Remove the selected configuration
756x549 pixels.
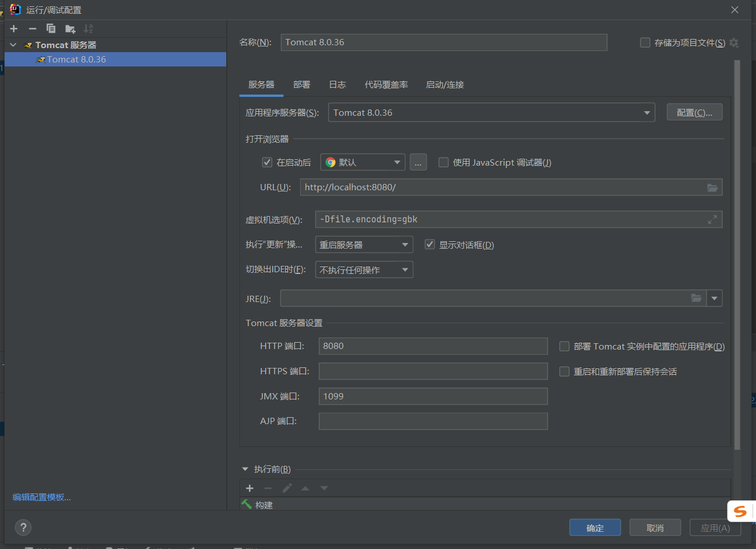tap(33, 29)
